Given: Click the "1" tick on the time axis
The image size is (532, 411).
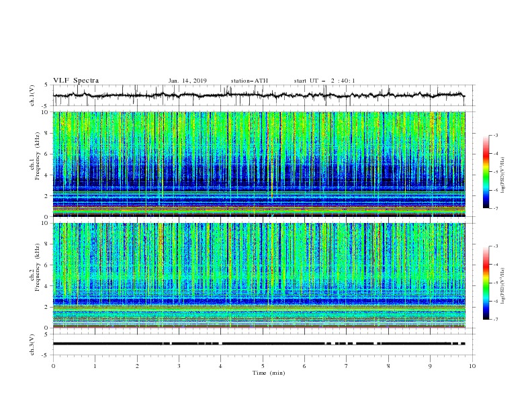Looking at the screenshot, I should tap(95, 366).
